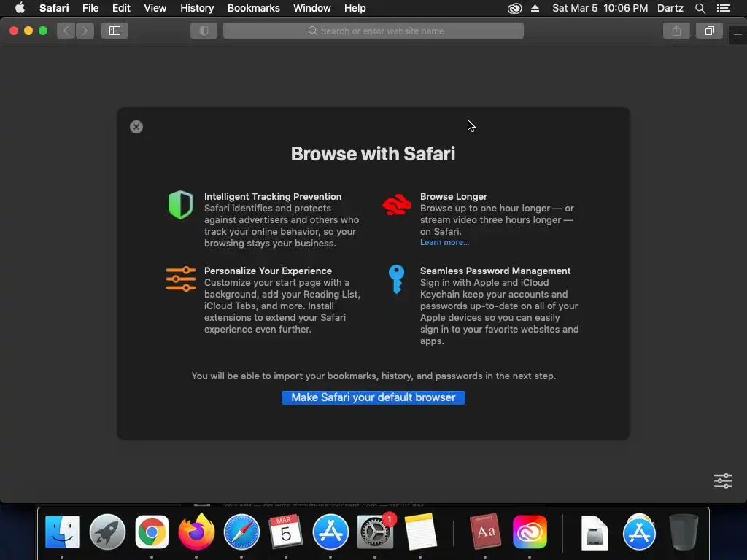Open Spotlight search magnifier

pyautogui.click(x=700, y=8)
